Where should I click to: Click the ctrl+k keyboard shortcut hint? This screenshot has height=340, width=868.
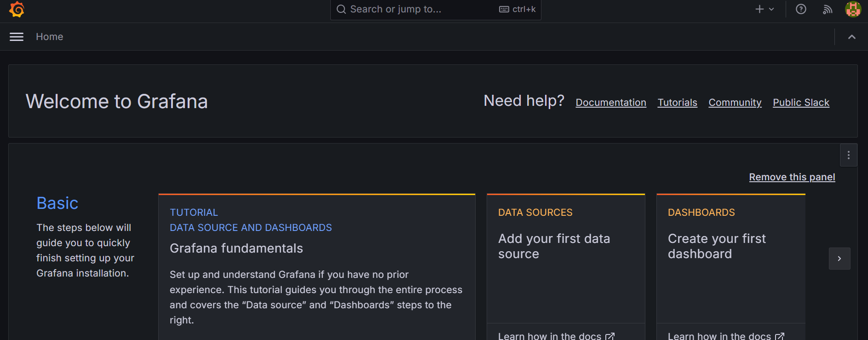coord(517,9)
